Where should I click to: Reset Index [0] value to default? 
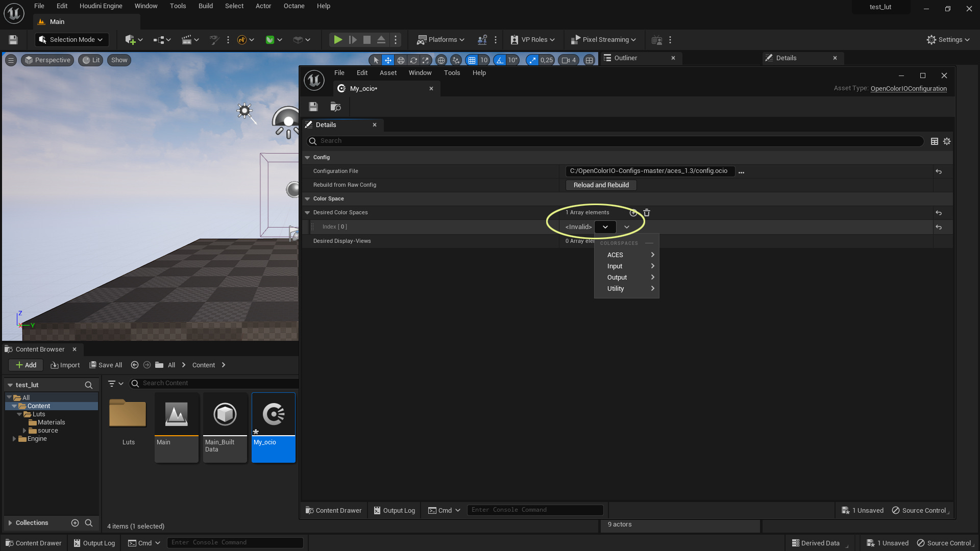click(x=939, y=227)
